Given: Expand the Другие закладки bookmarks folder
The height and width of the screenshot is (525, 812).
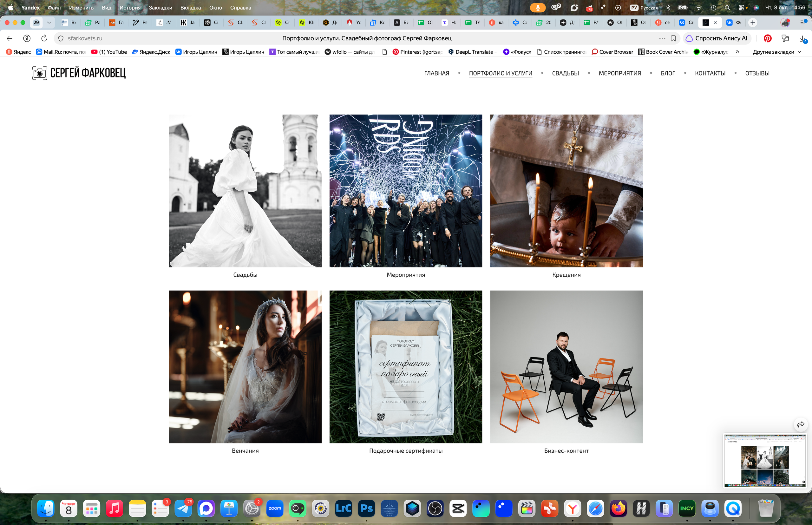Looking at the screenshot, I should [x=776, y=52].
